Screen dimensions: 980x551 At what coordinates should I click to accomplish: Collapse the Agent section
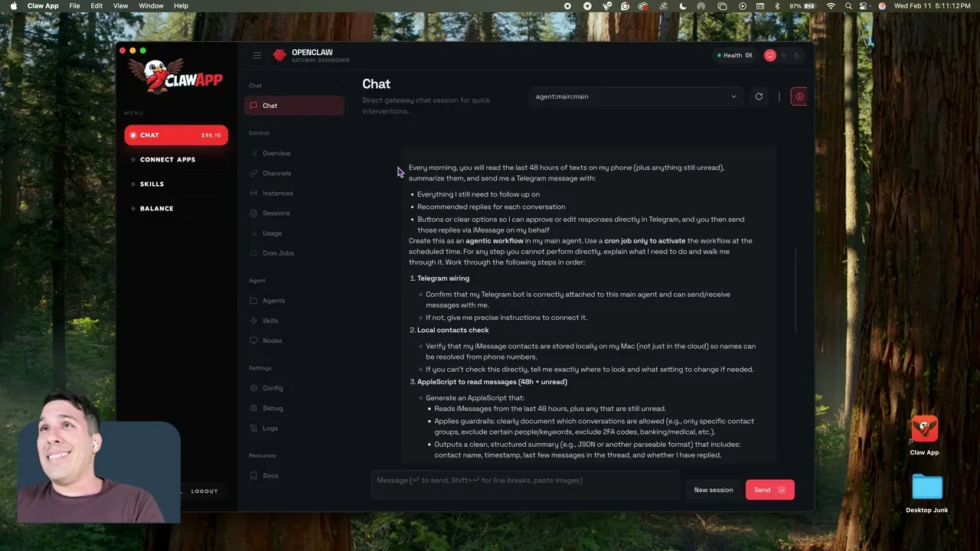tap(338, 281)
